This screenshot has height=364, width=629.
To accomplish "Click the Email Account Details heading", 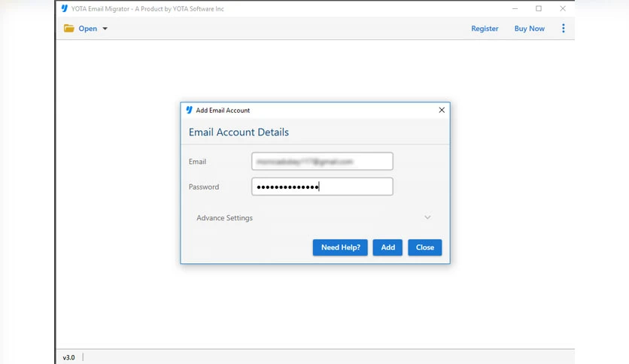I will tap(239, 132).
